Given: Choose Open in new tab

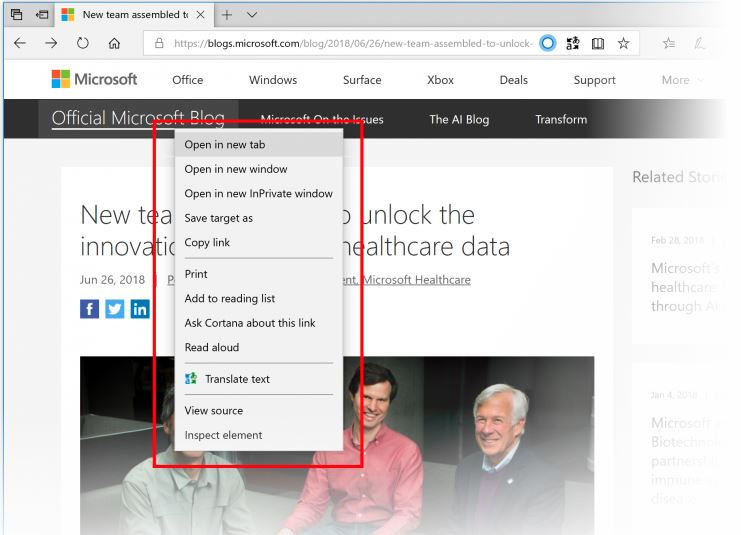Looking at the screenshot, I should [258, 145].
